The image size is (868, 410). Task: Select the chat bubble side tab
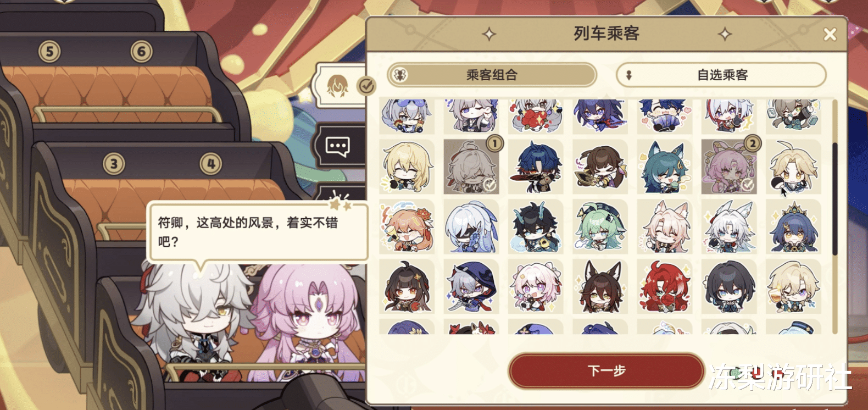(x=338, y=147)
